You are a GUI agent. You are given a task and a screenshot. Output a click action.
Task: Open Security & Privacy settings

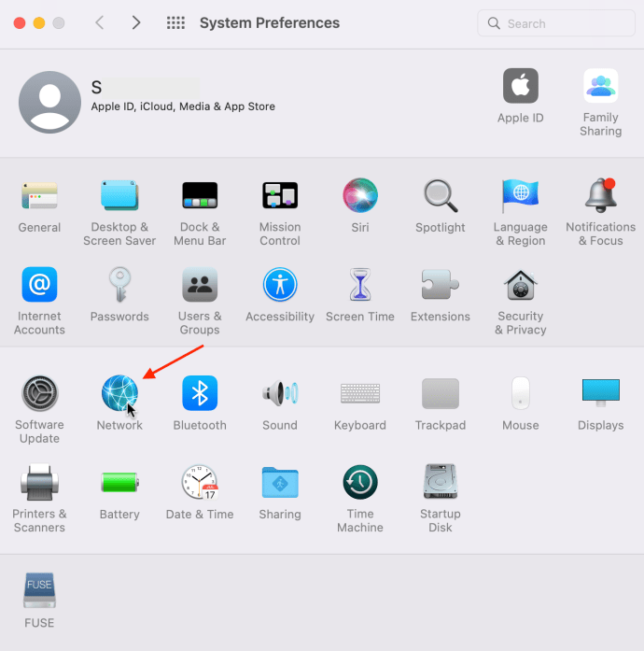tap(521, 284)
